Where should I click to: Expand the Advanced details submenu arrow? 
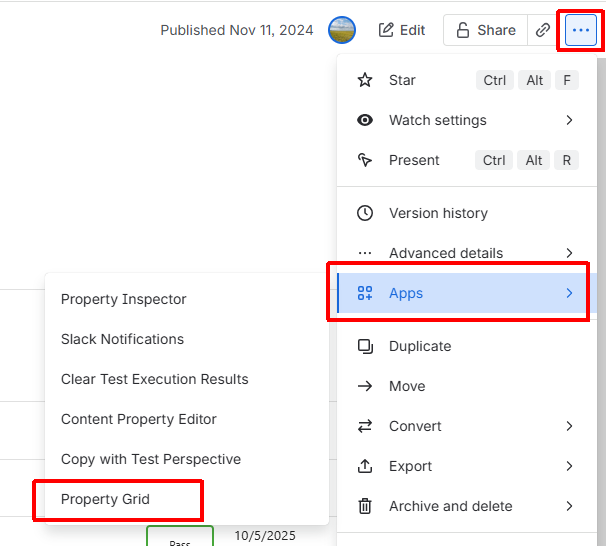tap(569, 253)
